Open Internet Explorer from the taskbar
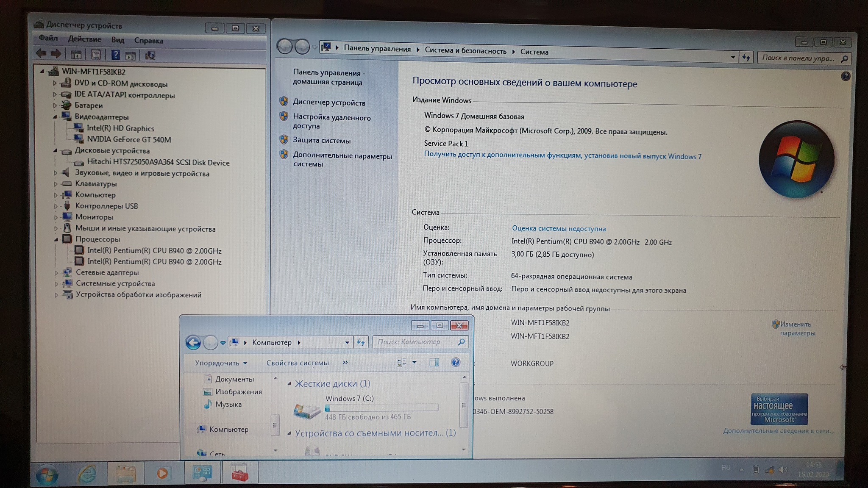This screenshot has width=868, height=488. 87,473
